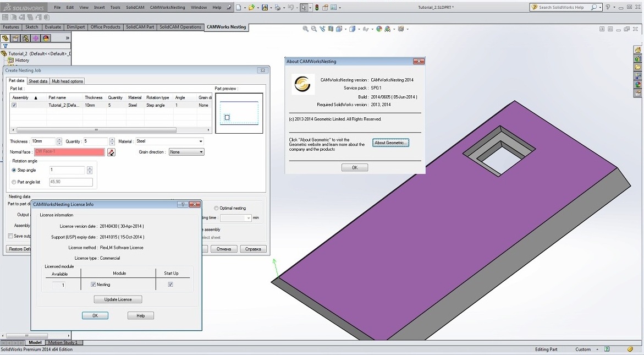Click the Print icon in toolbar

coord(278,7)
